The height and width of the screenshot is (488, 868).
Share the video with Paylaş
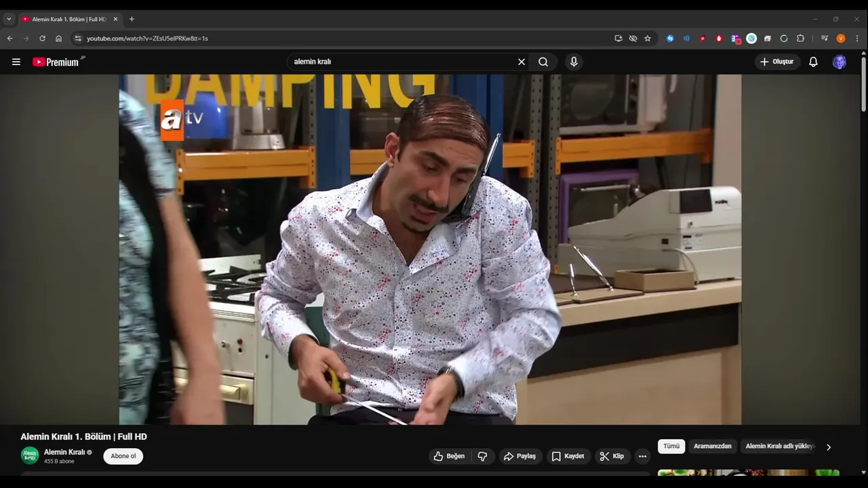coord(519,456)
